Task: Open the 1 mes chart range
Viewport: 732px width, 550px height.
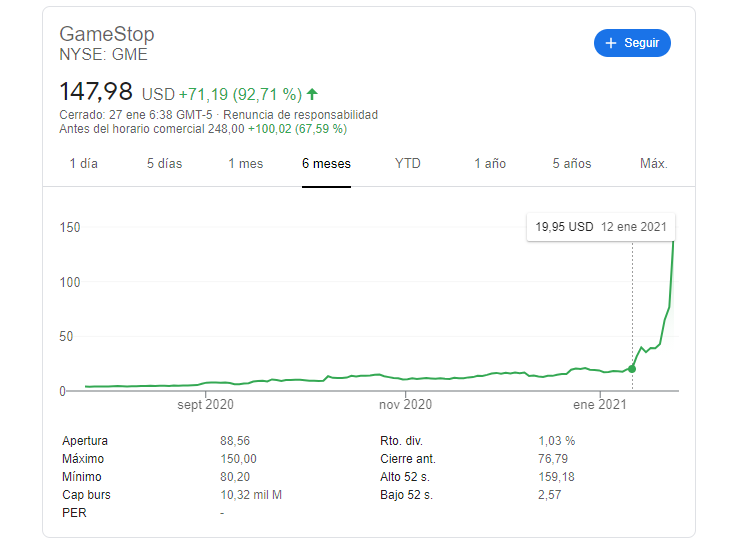Action: point(245,164)
